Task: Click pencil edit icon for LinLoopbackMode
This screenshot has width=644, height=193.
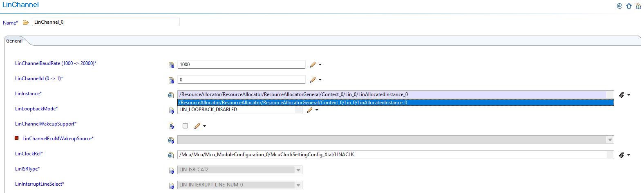Action: coord(309,110)
